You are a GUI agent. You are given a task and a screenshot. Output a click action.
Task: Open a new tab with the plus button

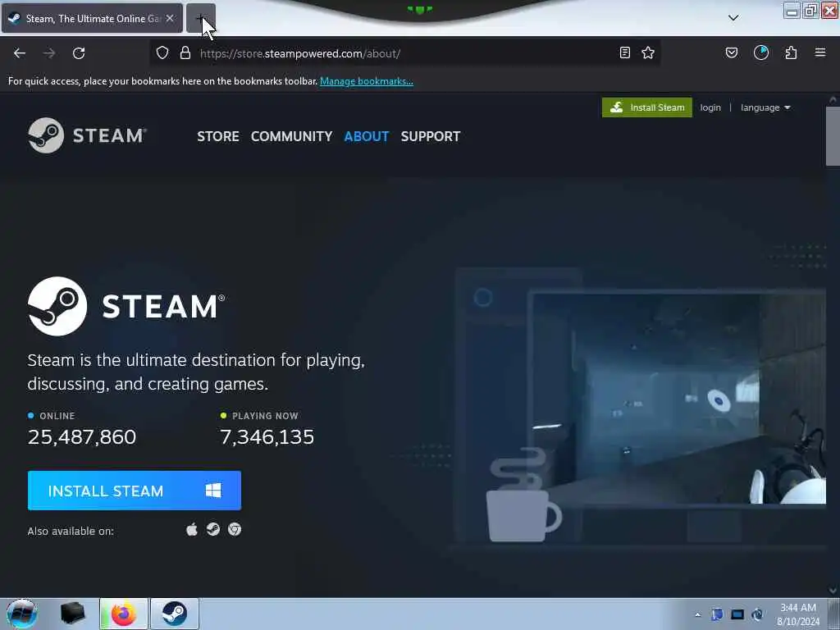tap(200, 18)
